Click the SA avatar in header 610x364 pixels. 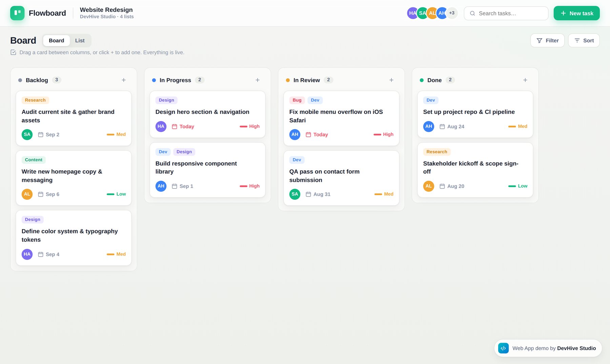pos(422,13)
